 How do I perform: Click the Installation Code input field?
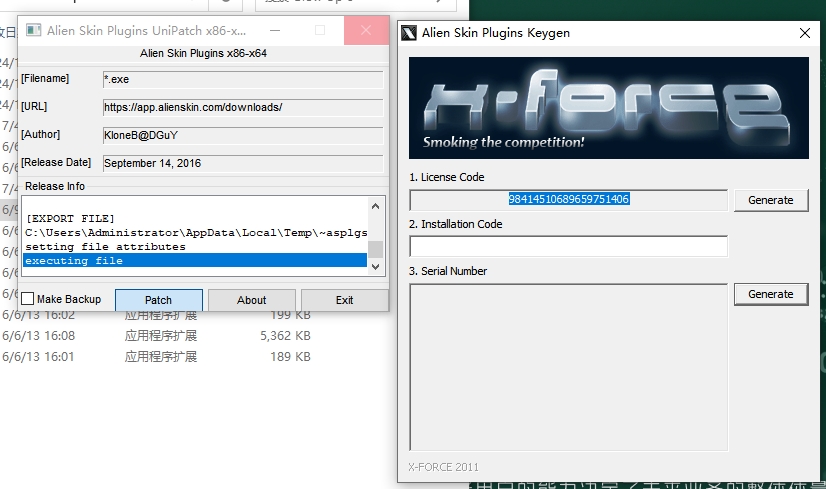coord(568,247)
